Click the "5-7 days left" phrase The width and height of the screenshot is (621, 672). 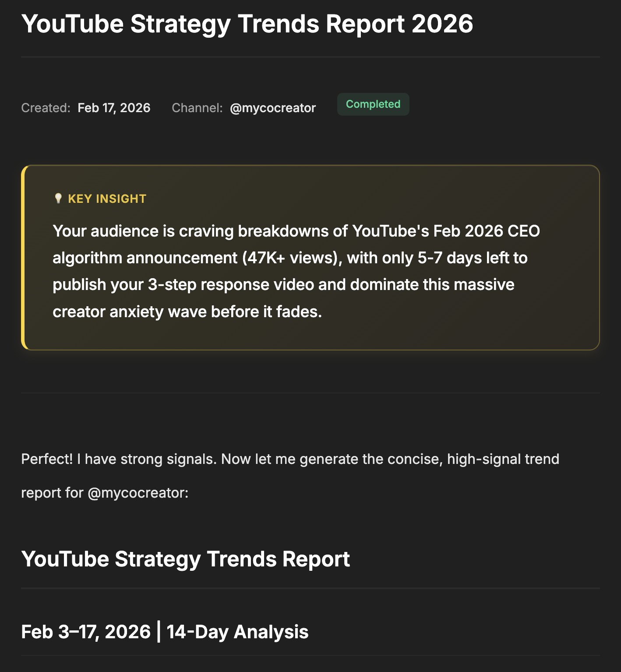click(x=473, y=258)
